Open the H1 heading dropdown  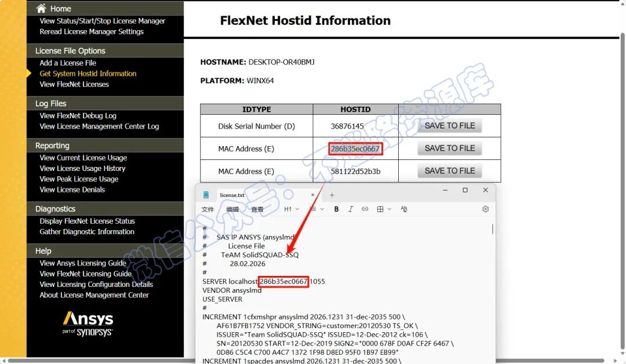[292, 209]
